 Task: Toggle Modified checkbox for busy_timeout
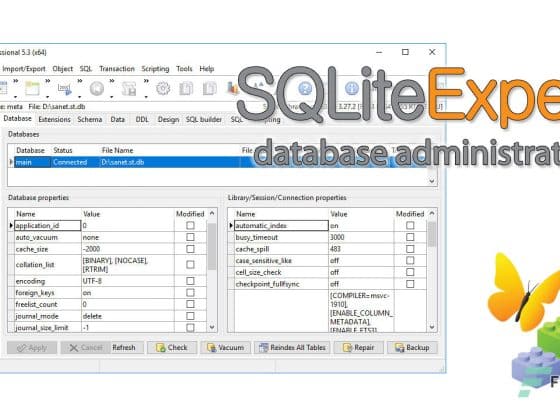tap(410, 237)
